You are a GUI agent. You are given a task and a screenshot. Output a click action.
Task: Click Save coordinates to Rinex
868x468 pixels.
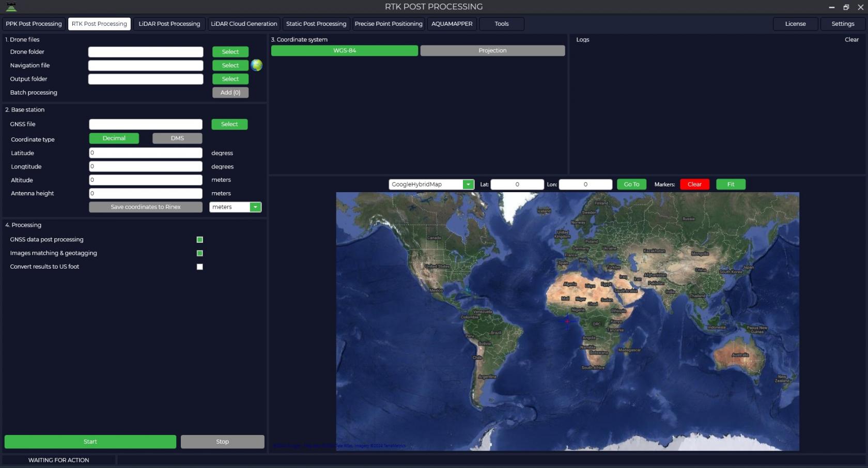coord(146,207)
